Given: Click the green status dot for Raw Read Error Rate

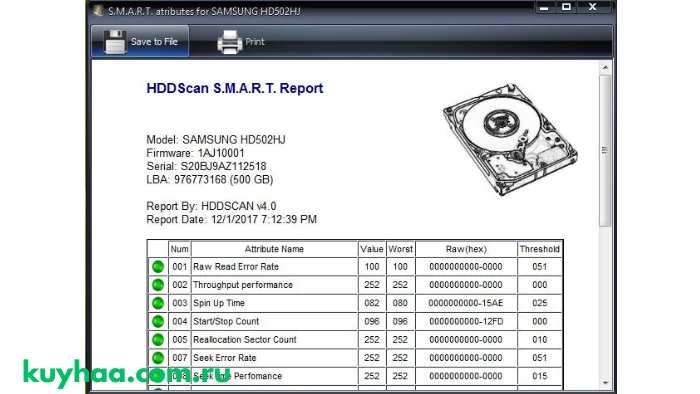Looking at the screenshot, I should tap(158, 267).
